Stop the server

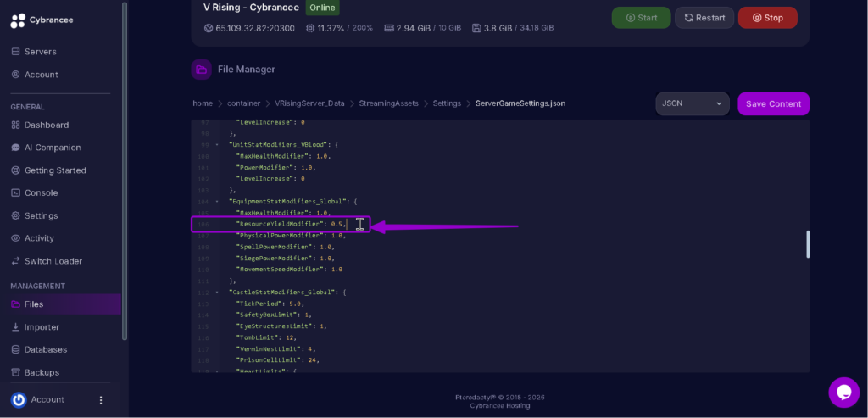click(768, 18)
